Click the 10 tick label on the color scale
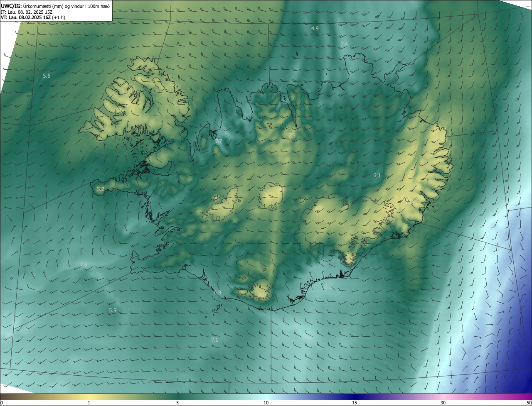Screen dimensions: 532x406 coord(266,403)
